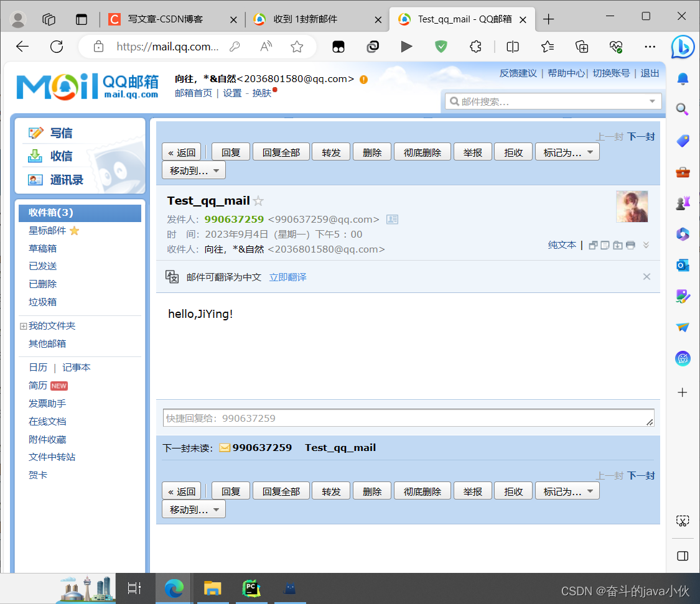Open 文件中转站 link
Viewport: 700px width, 604px height.
[52, 457]
